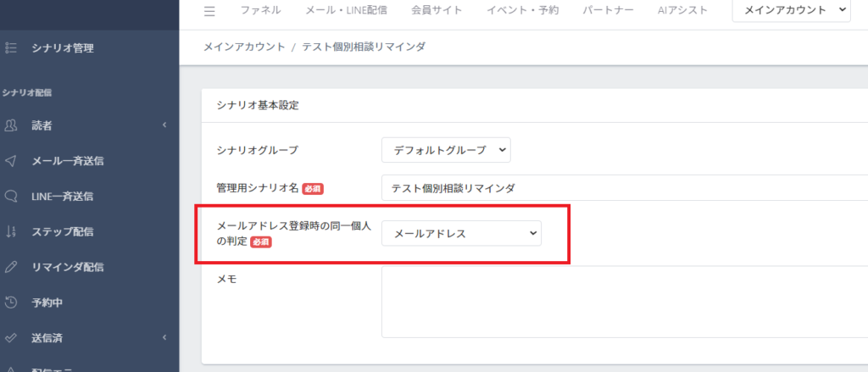Expand the 送信済 submenu chevron
The height and width of the screenshot is (372, 868).
coord(164,338)
